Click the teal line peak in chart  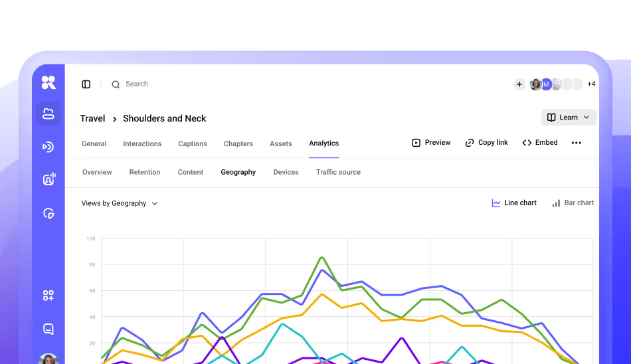point(282,323)
